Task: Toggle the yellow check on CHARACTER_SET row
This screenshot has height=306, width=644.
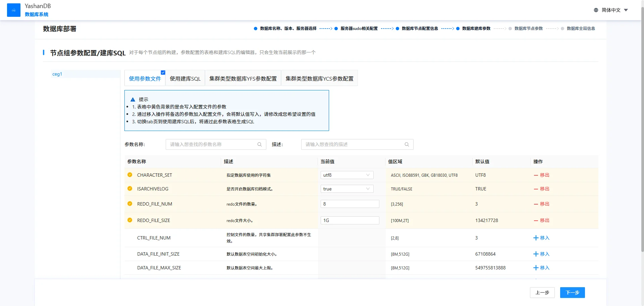Action: (130, 175)
